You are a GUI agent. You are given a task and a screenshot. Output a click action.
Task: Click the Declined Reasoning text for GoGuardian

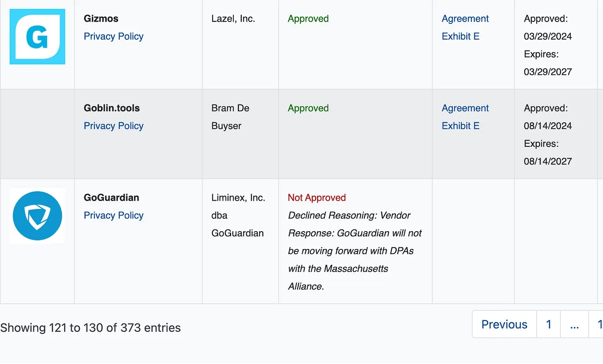(355, 251)
